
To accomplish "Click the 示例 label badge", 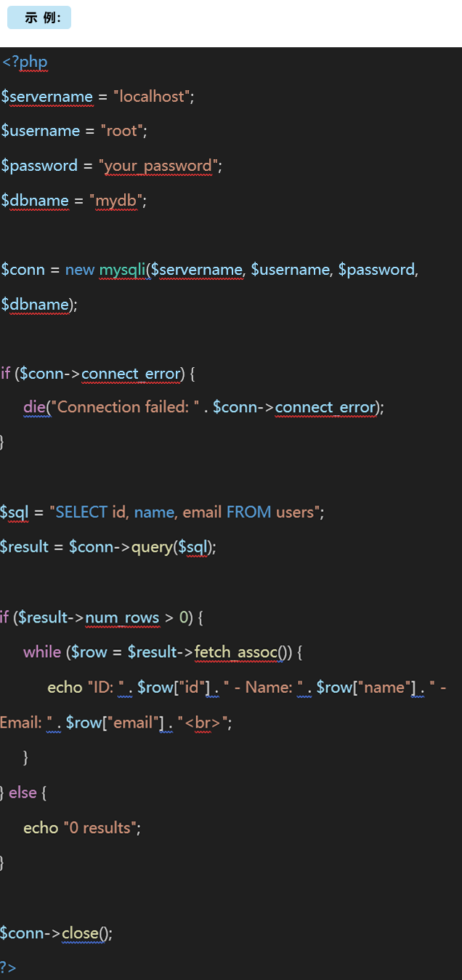I will [x=39, y=18].
